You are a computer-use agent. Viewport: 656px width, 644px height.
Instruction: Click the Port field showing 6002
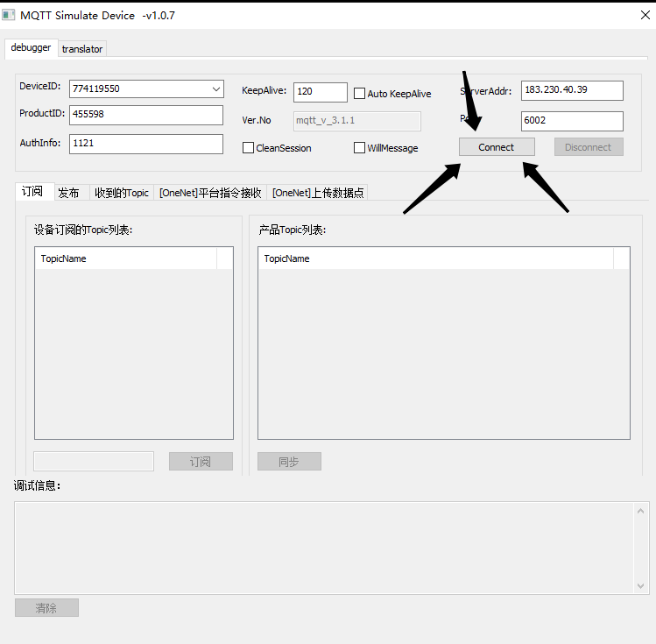[x=572, y=121]
